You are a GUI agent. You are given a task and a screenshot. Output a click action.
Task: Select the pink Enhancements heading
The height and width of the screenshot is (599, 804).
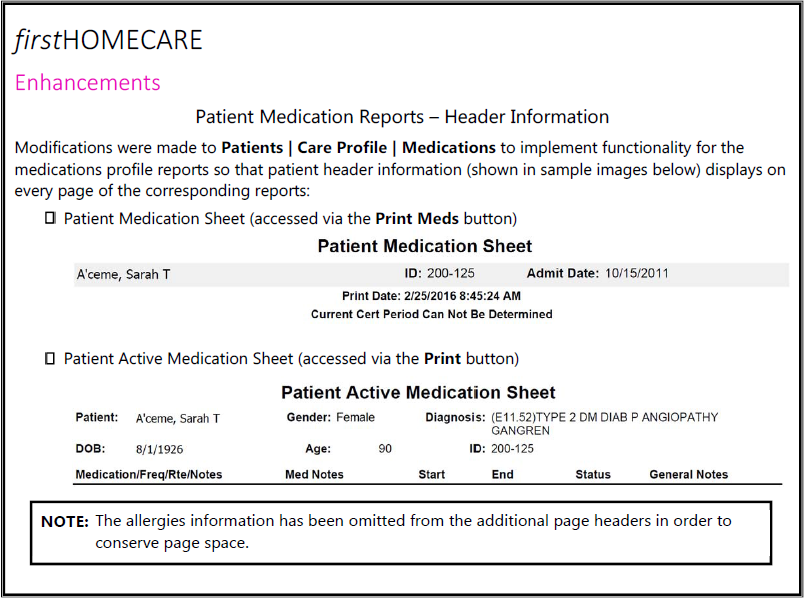[x=88, y=82]
